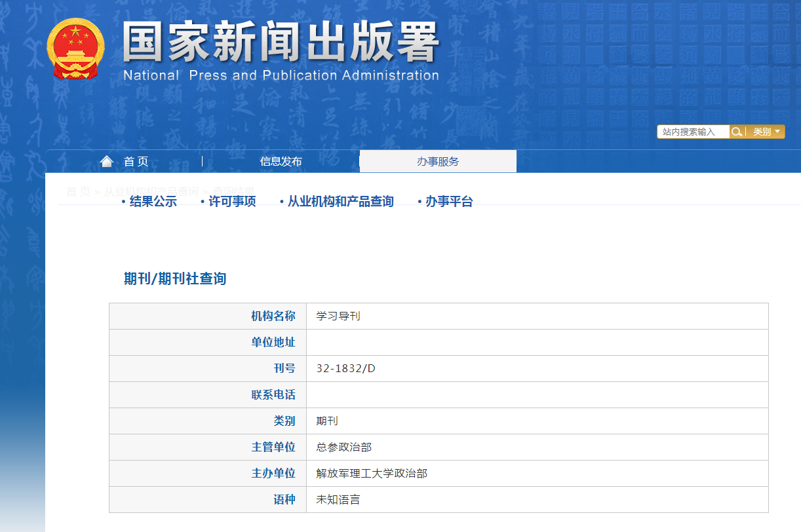Select the 学习导刊 institution name value

[338, 316]
